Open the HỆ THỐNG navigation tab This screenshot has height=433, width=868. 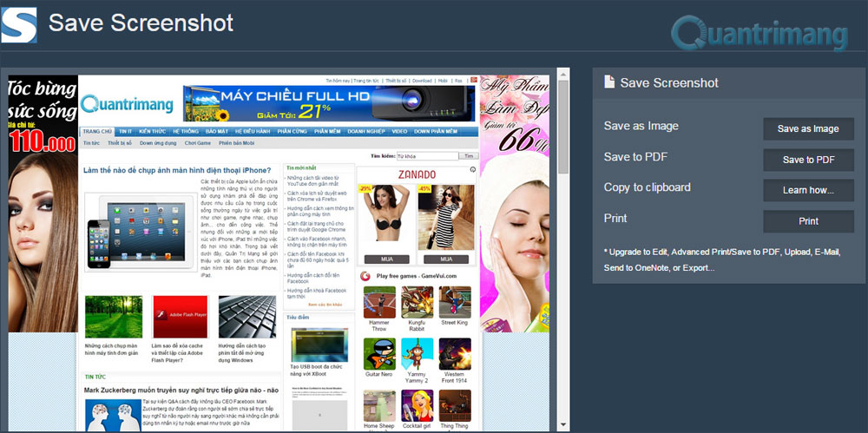click(186, 132)
